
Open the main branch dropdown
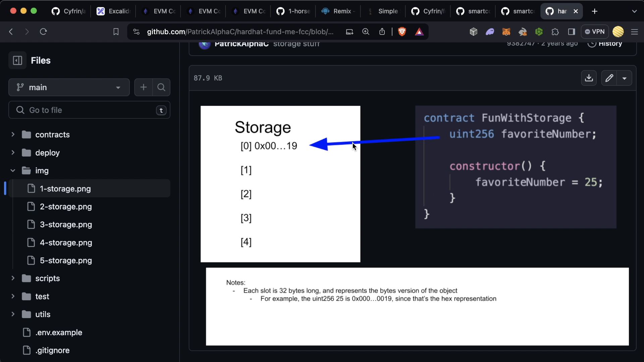pos(69,87)
